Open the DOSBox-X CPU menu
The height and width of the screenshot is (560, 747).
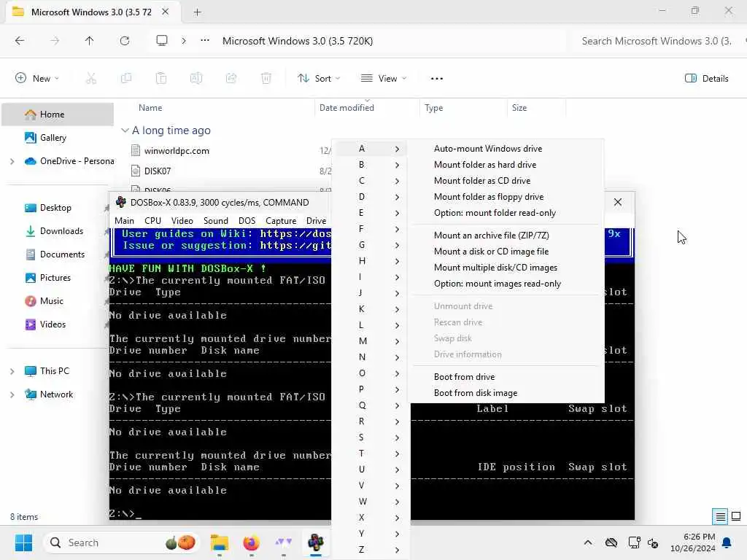point(153,221)
